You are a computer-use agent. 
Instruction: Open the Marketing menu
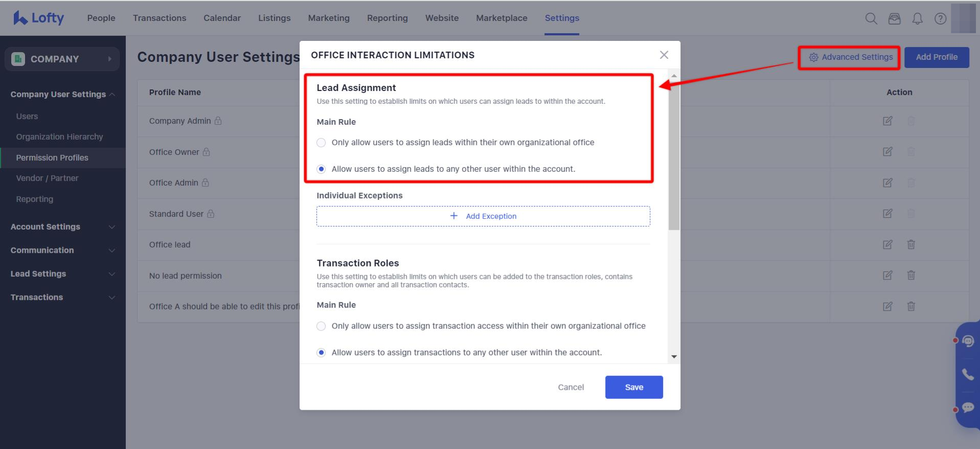pos(329,18)
